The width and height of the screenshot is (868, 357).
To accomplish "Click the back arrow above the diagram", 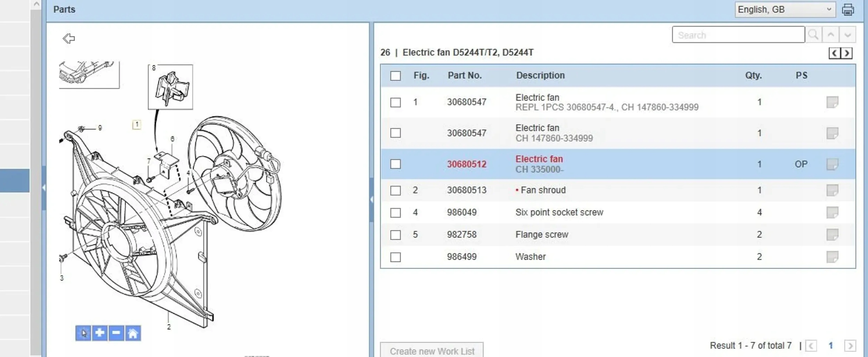I will (x=69, y=38).
